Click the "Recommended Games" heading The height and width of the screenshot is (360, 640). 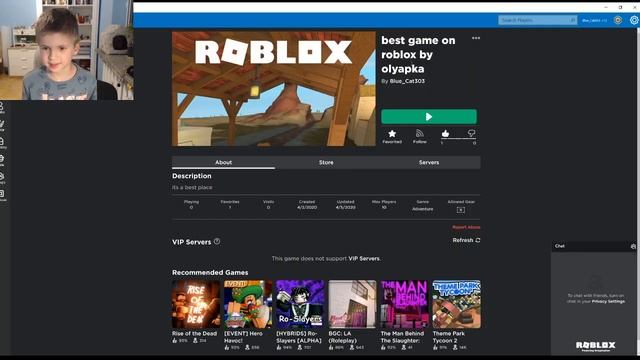point(210,273)
